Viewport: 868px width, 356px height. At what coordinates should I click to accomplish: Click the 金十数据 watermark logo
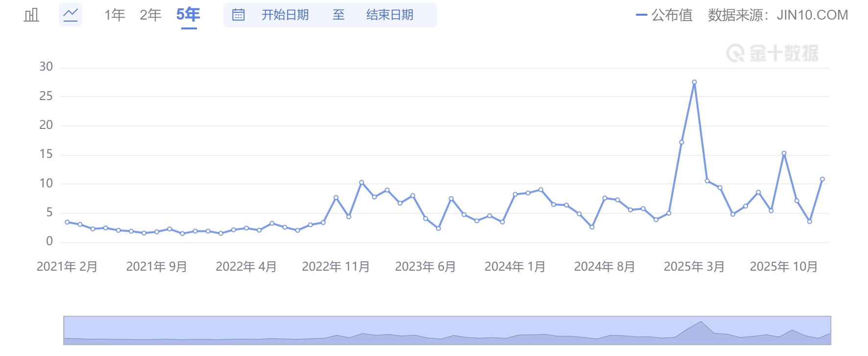pyautogui.click(x=772, y=53)
